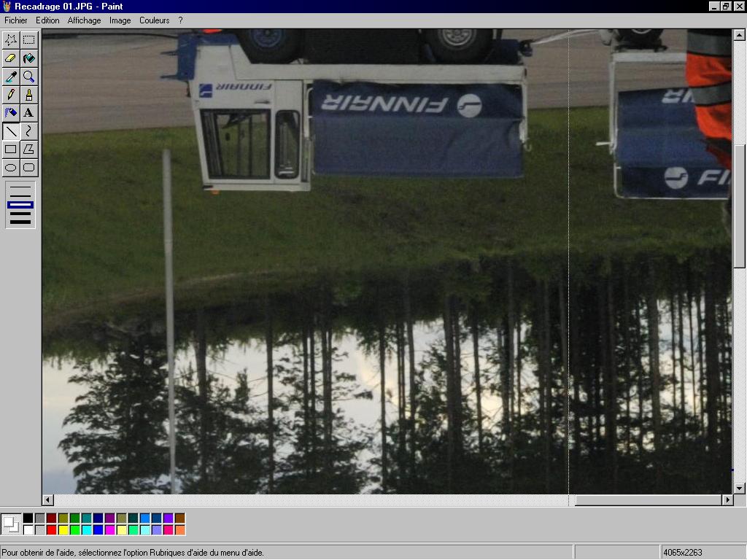Choose the Rounded rectangle shape tool
The width and height of the screenshot is (747, 560).
pos(28,168)
